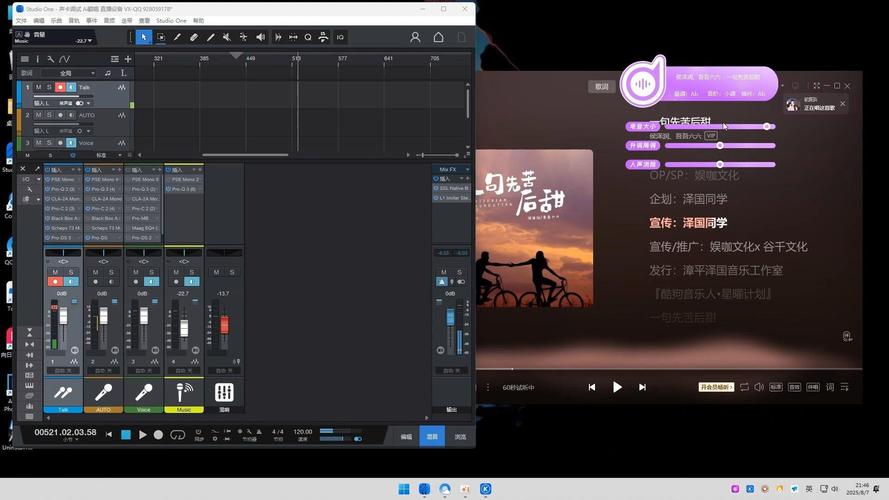Open the Studio One menu in menu bar
The image size is (889, 500).
click(x=171, y=20)
